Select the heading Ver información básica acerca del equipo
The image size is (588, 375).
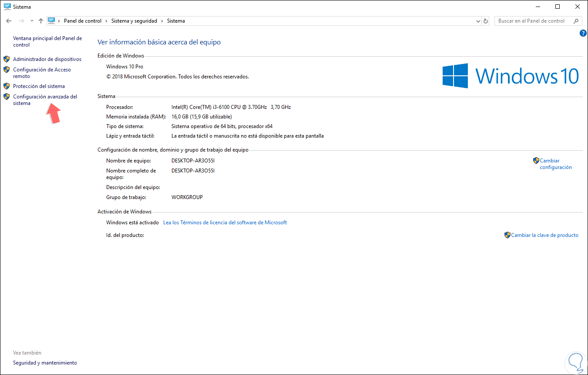[159, 42]
